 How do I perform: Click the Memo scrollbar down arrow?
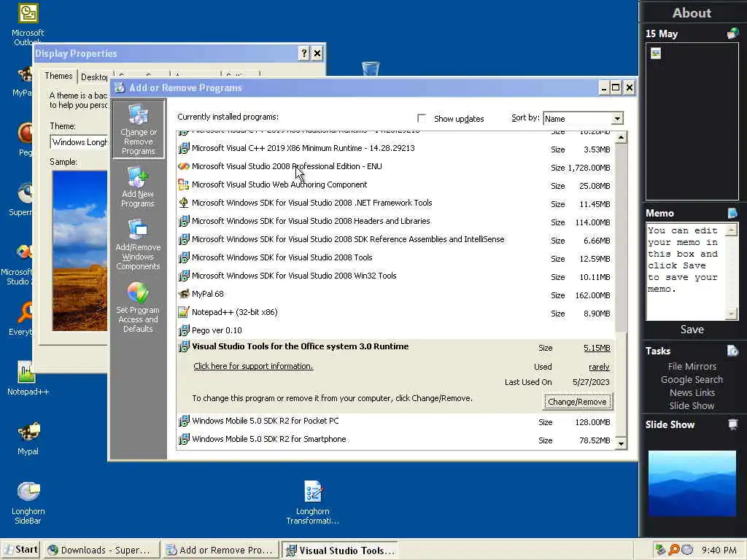(731, 314)
